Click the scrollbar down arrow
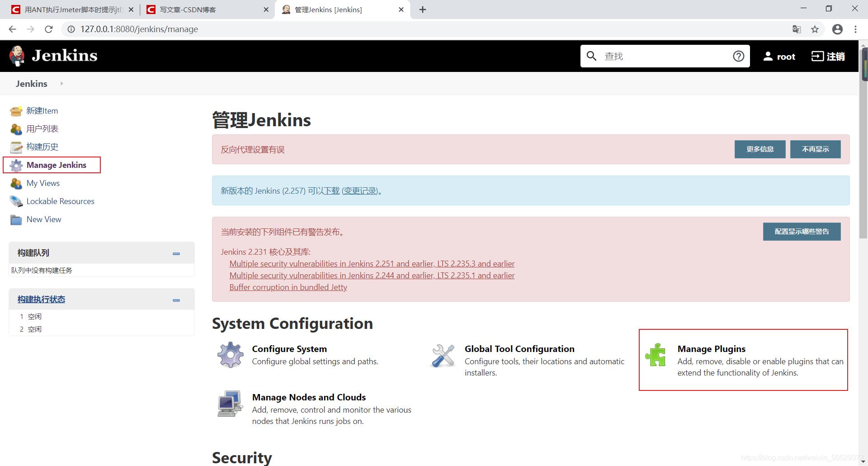This screenshot has height=466, width=868. [x=863, y=461]
